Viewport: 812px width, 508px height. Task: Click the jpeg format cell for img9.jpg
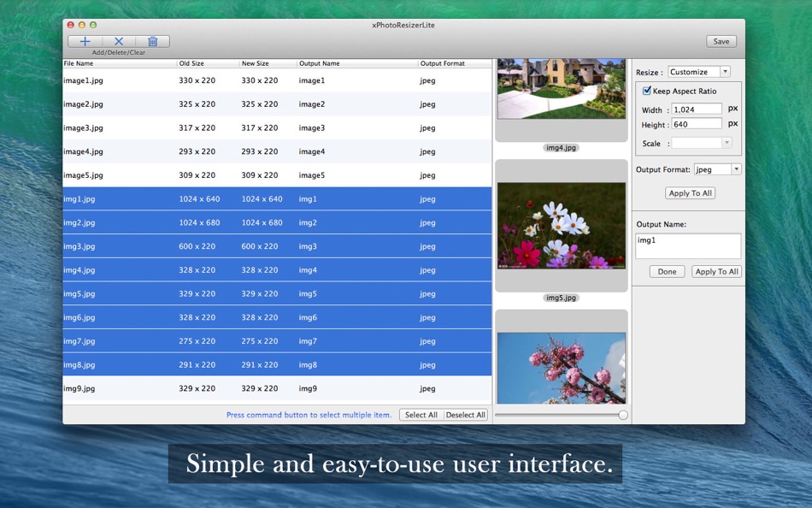[427, 389]
